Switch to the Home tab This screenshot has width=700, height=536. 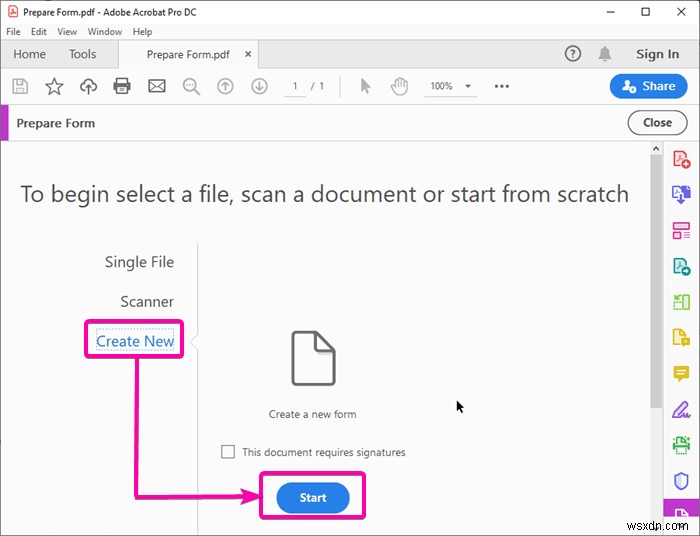(x=29, y=54)
